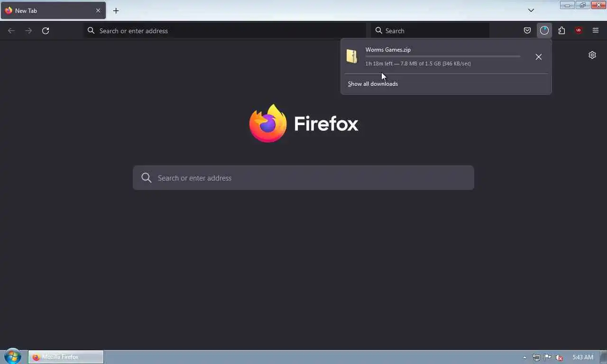The width and height of the screenshot is (607, 364).
Task: Show all downloads
Action: pos(373,84)
